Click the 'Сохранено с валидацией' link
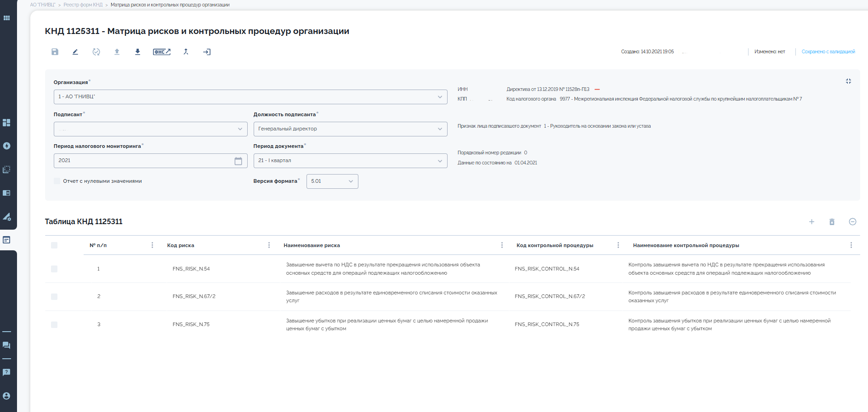 [828, 52]
